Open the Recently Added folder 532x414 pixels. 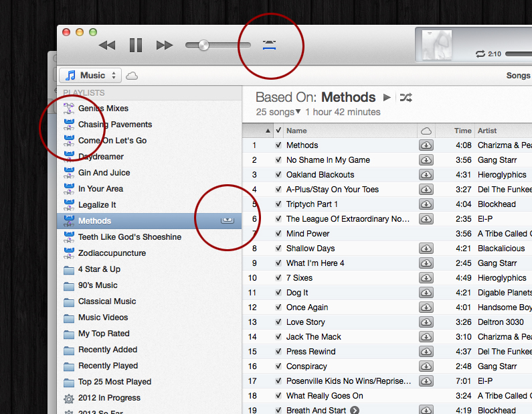click(x=149, y=350)
